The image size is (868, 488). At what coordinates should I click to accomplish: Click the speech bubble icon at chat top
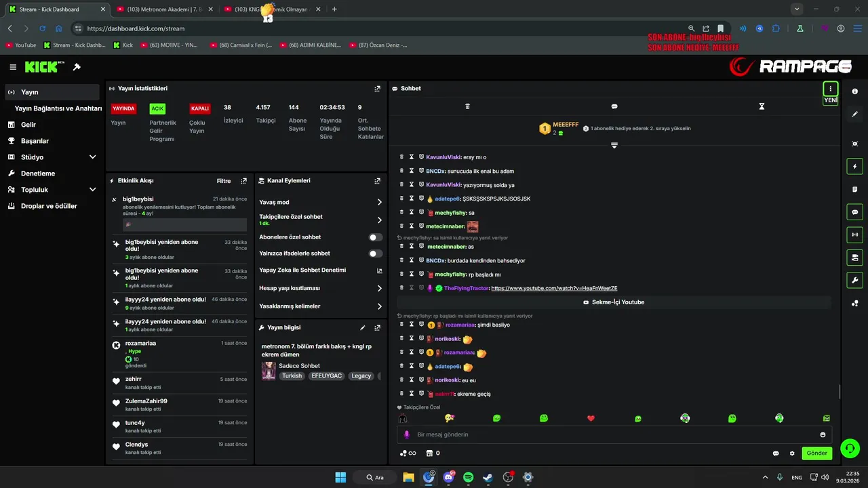click(x=614, y=106)
